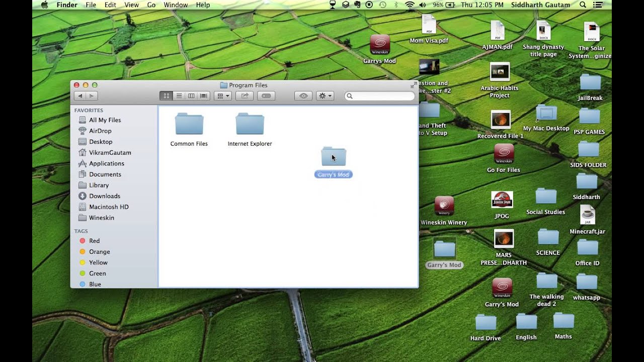Switch Finder to column view

coord(191,96)
